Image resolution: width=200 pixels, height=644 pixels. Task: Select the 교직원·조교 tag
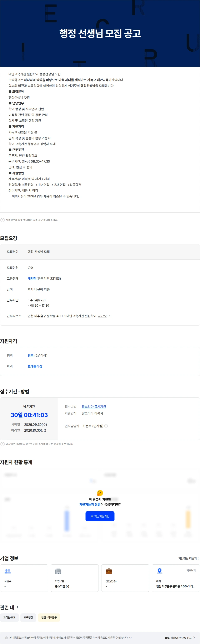coord(9,618)
